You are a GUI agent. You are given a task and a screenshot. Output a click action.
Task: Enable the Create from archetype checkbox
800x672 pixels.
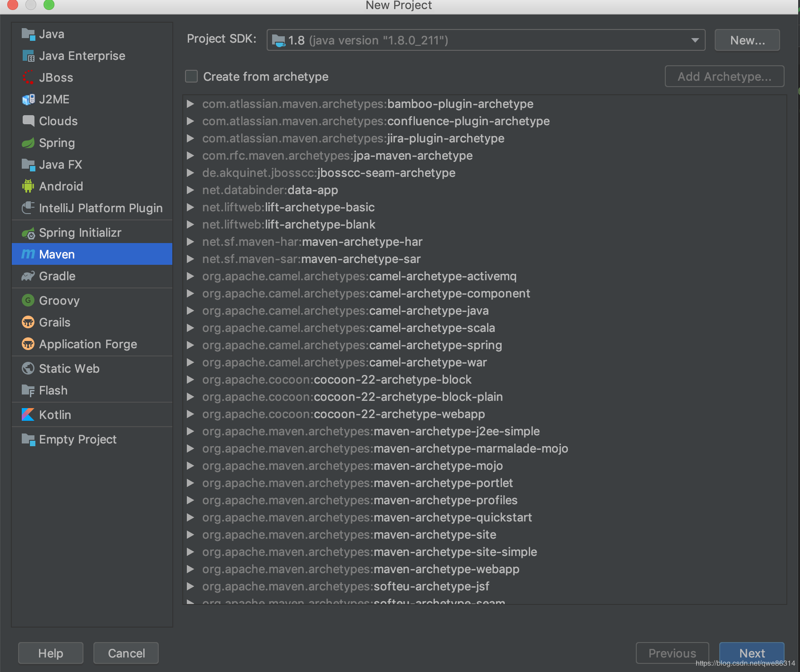coord(191,76)
